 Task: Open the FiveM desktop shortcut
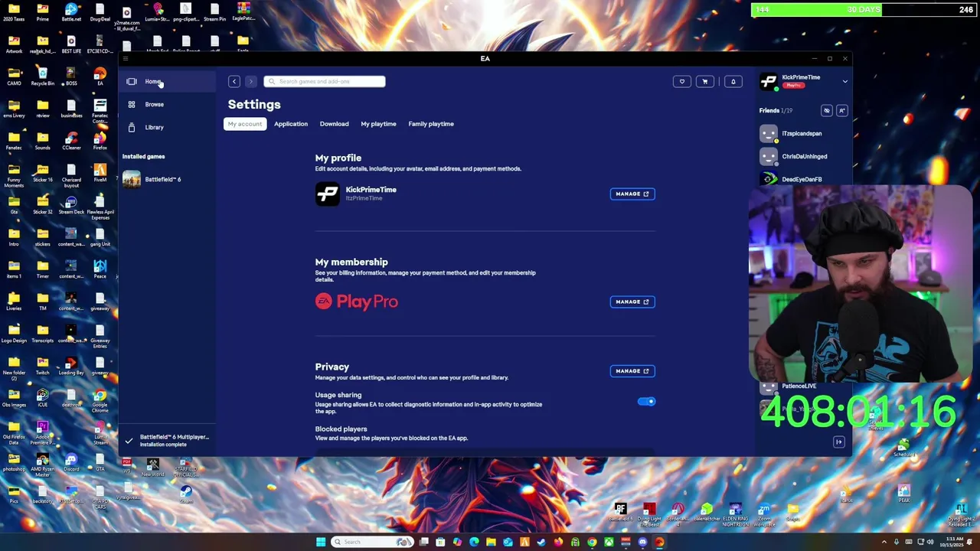click(x=100, y=174)
